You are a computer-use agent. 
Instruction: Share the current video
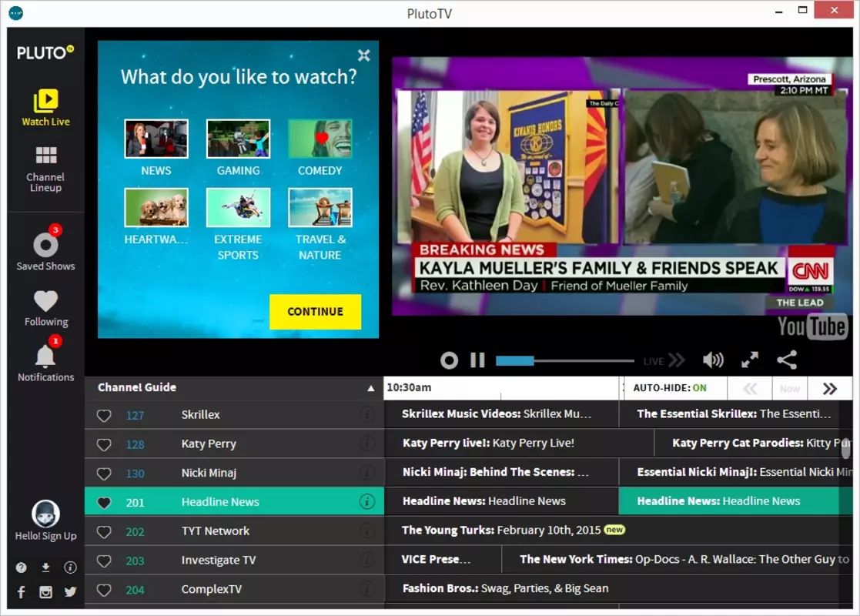[787, 360]
